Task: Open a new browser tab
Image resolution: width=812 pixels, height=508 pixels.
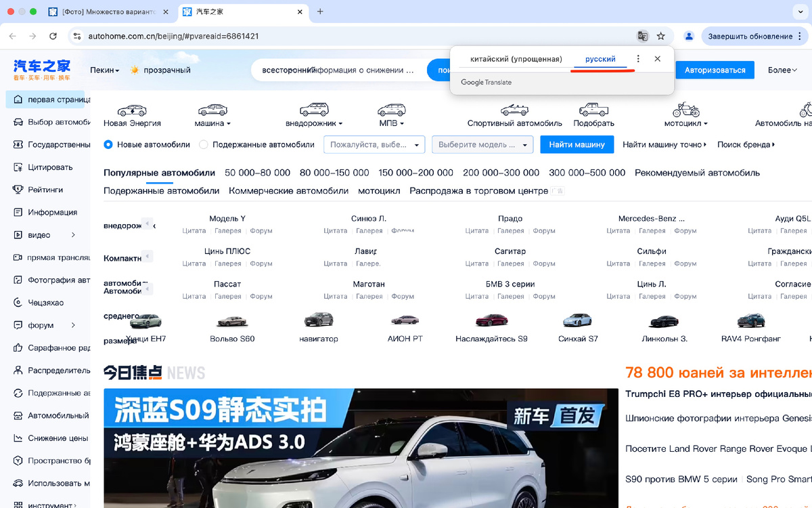Action: click(320, 12)
